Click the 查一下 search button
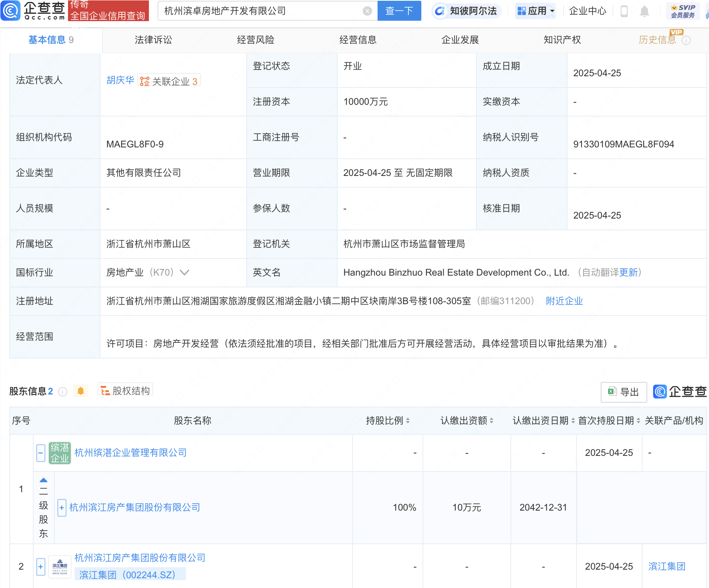 tap(399, 11)
